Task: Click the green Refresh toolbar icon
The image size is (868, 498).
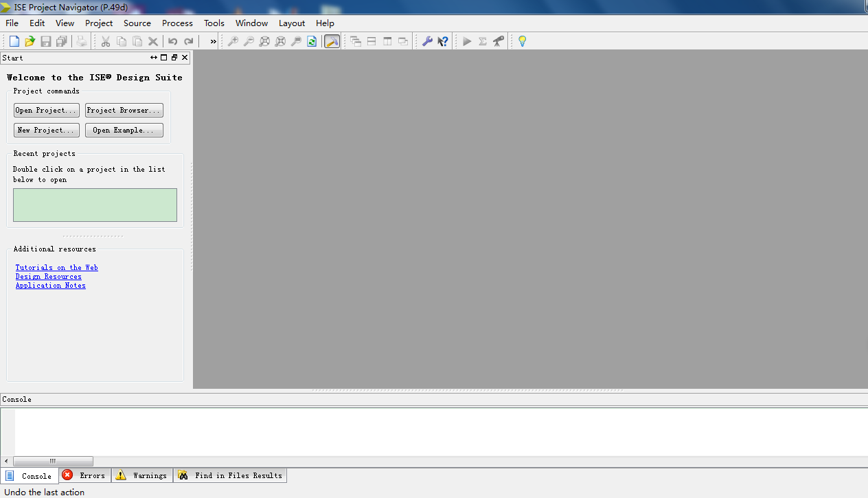Action: click(312, 41)
